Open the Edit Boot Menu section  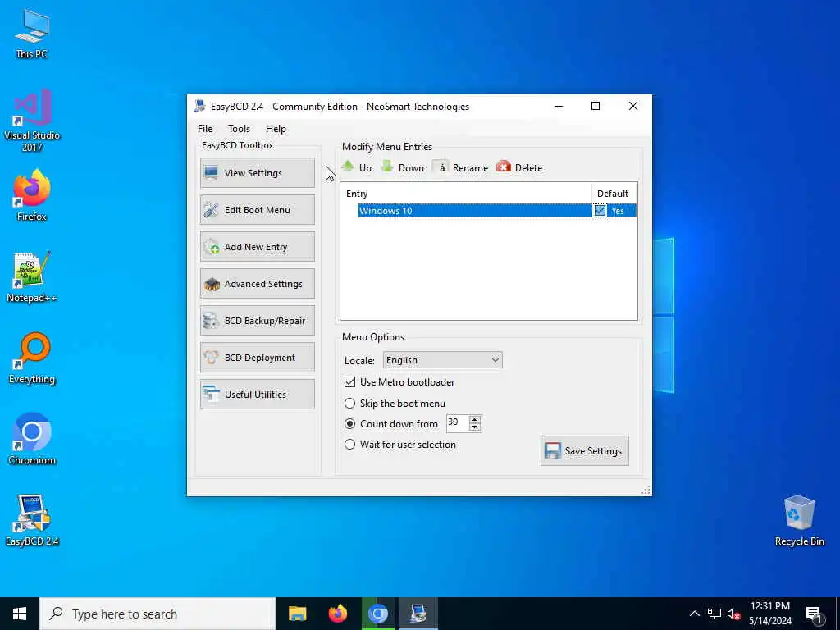coord(257,209)
